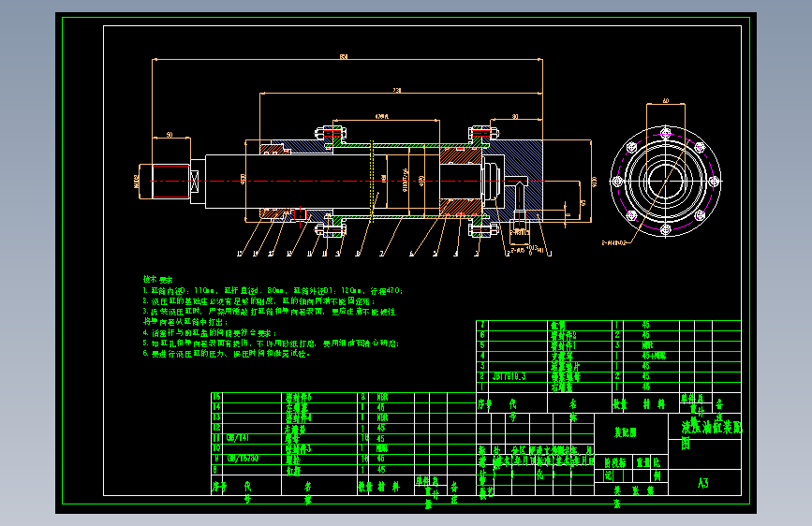Click technical note line starting with "5."

(271, 343)
